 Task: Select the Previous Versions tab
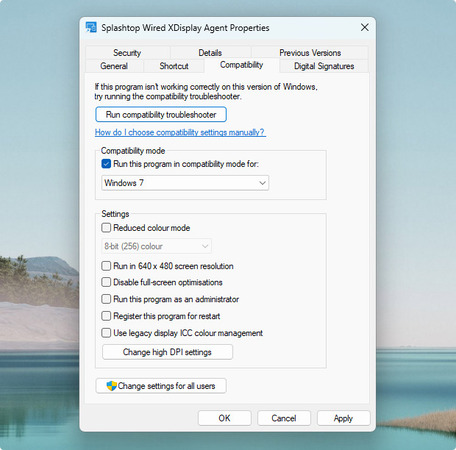310,53
